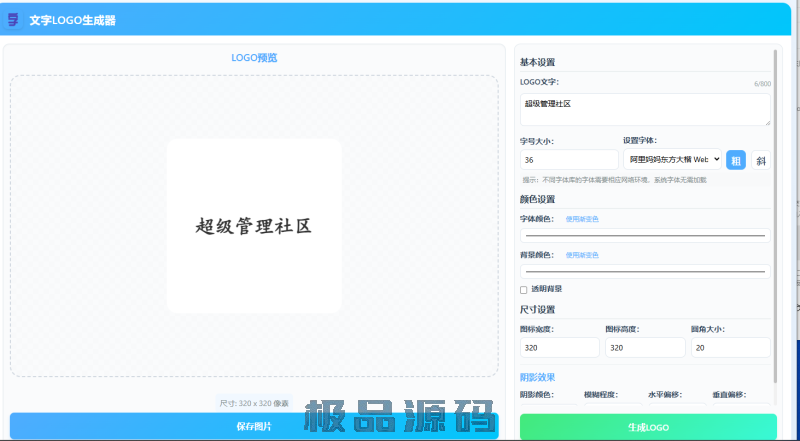The image size is (800, 441).
Task: Open the 字体颜色 color picker bar
Action: pos(645,235)
